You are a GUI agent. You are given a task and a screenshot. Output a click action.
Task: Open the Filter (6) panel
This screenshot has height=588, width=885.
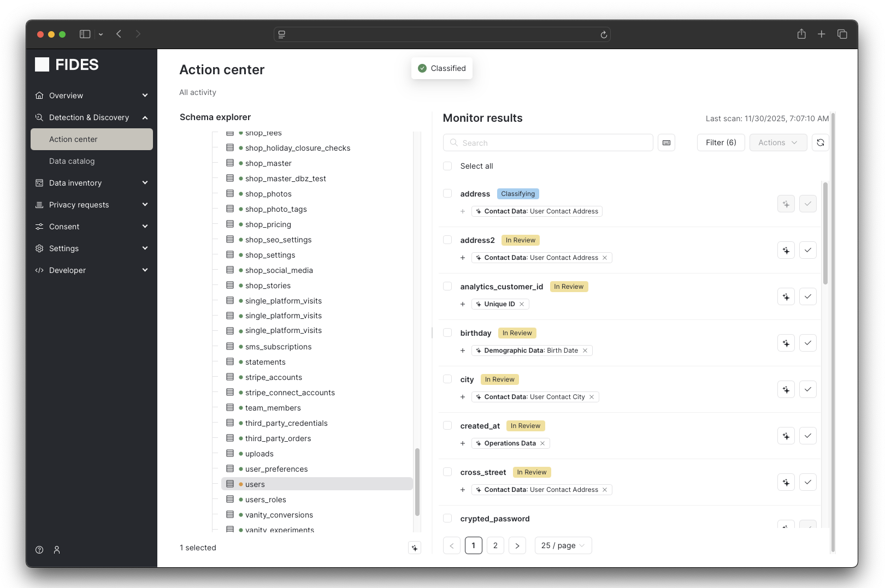(721, 142)
